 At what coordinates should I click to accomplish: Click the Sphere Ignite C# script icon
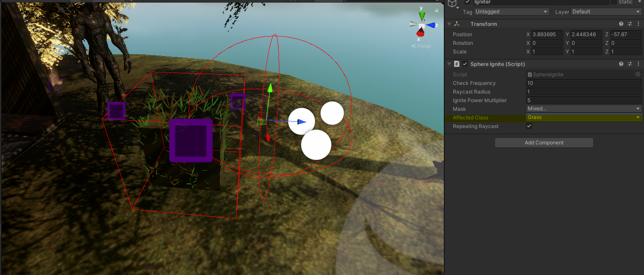tap(457, 64)
